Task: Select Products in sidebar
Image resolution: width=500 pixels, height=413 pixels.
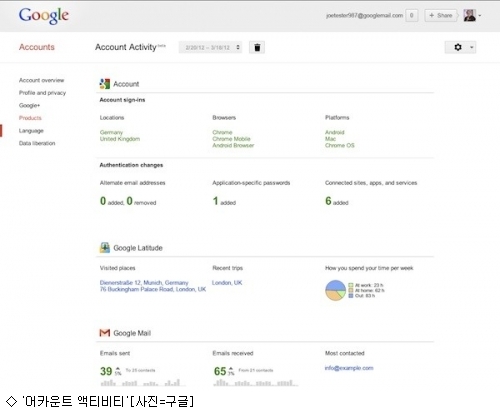Action: [x=30, y=118]
